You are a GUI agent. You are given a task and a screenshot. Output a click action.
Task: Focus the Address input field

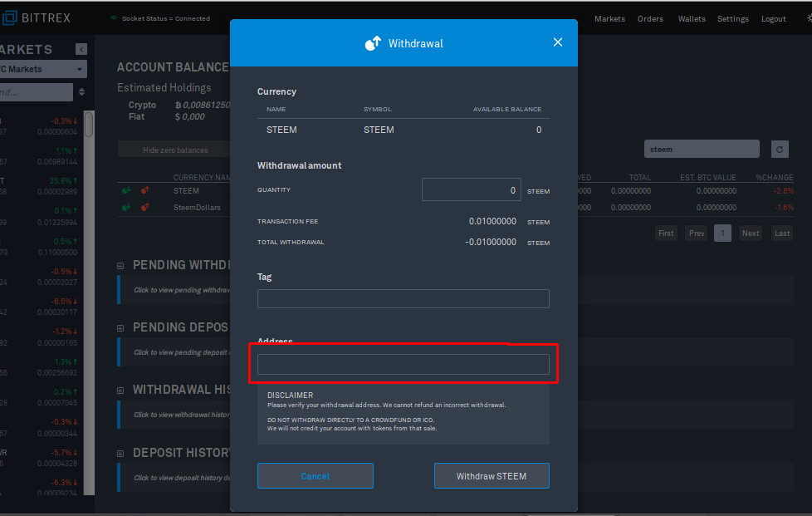click(404, 364)
